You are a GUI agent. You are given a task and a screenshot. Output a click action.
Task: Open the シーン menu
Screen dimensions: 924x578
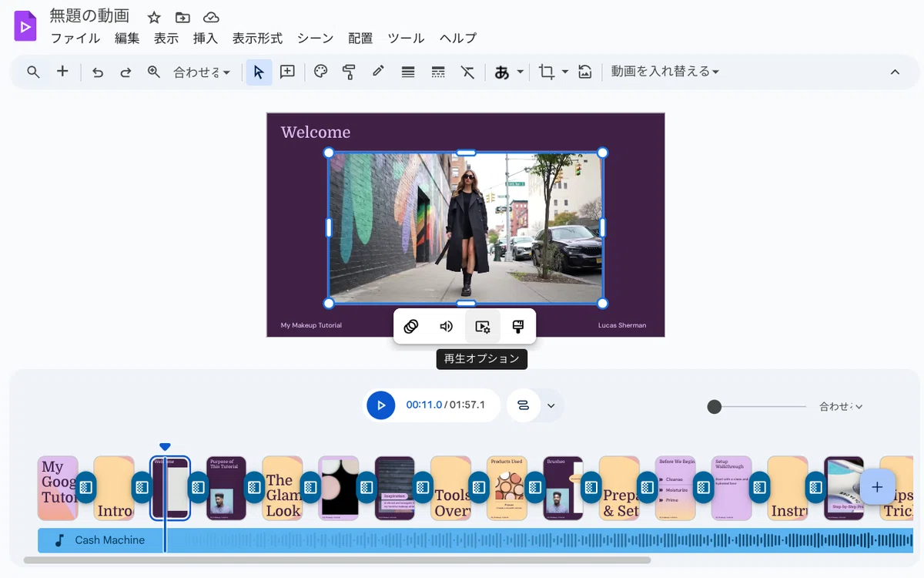point(316,39)
